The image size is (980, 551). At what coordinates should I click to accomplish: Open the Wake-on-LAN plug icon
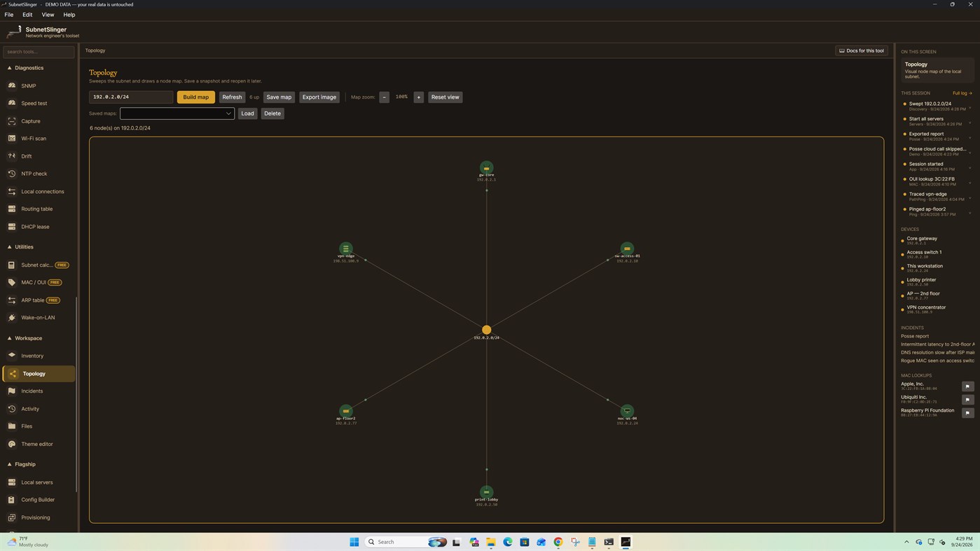coord(12,317)
